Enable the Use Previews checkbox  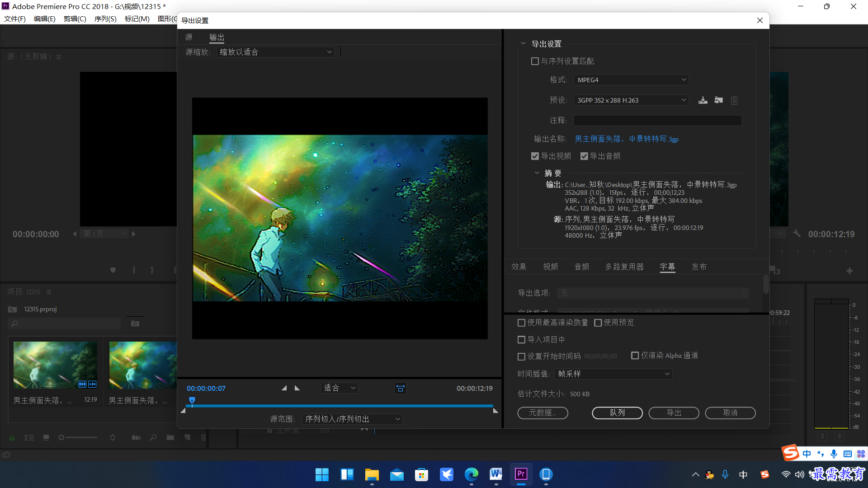pyautogui.click(x=598, y=323)
